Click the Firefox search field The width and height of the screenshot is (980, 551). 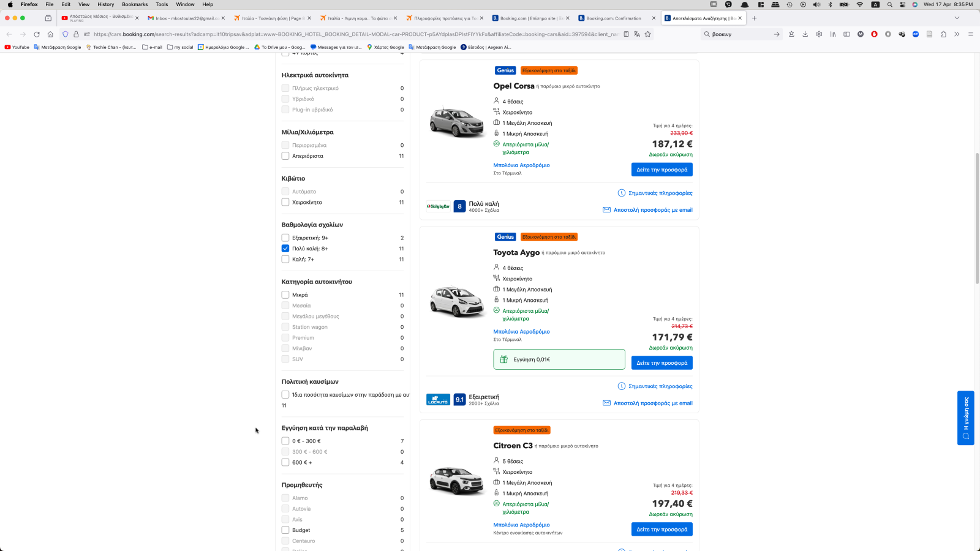point(741,34)
